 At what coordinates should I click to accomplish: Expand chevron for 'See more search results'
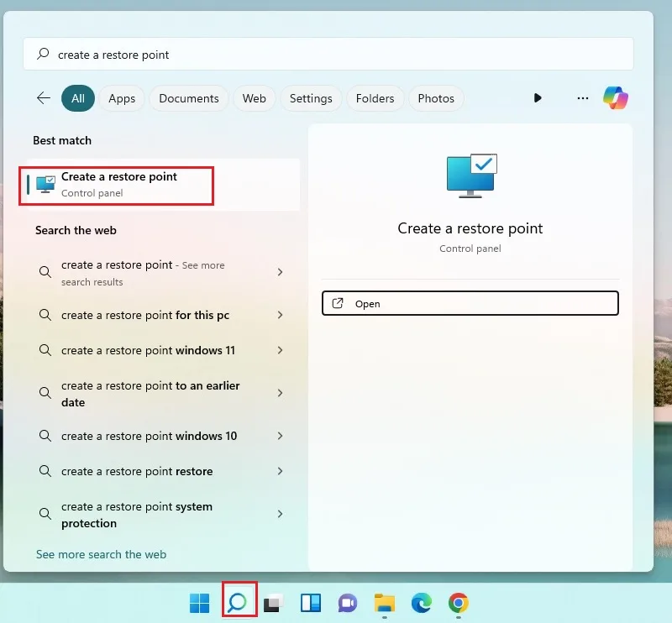[x=280, y=272]
